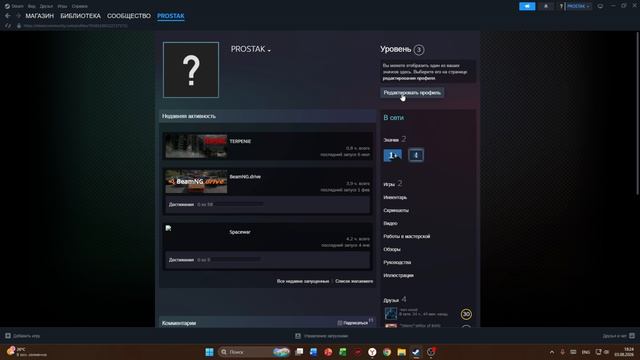Open the Обзоры link

pos(392,249)
